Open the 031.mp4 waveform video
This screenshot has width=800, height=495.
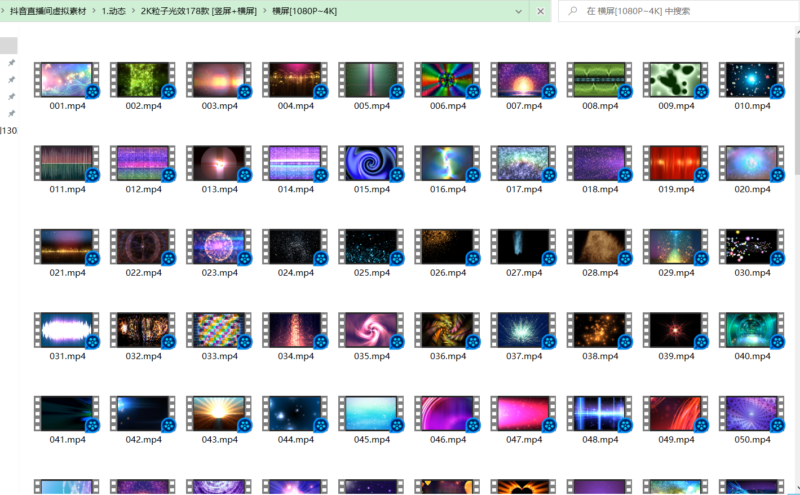click(x=64, y=329)
